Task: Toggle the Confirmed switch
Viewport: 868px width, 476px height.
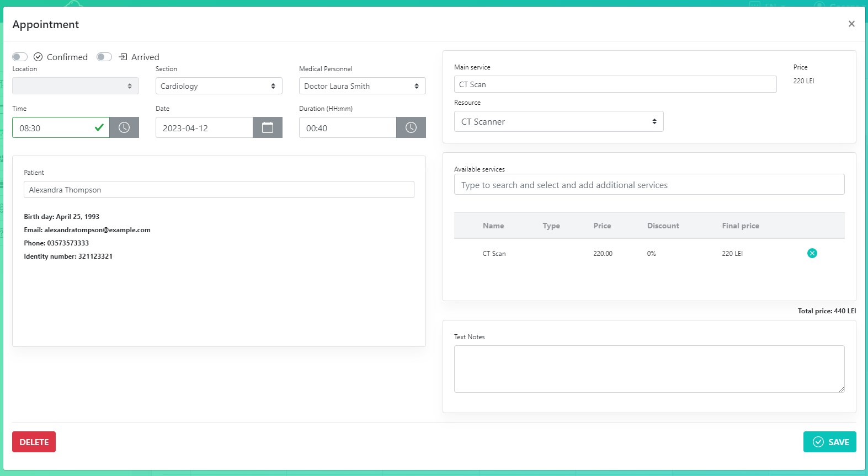Action: pos(20,57)
